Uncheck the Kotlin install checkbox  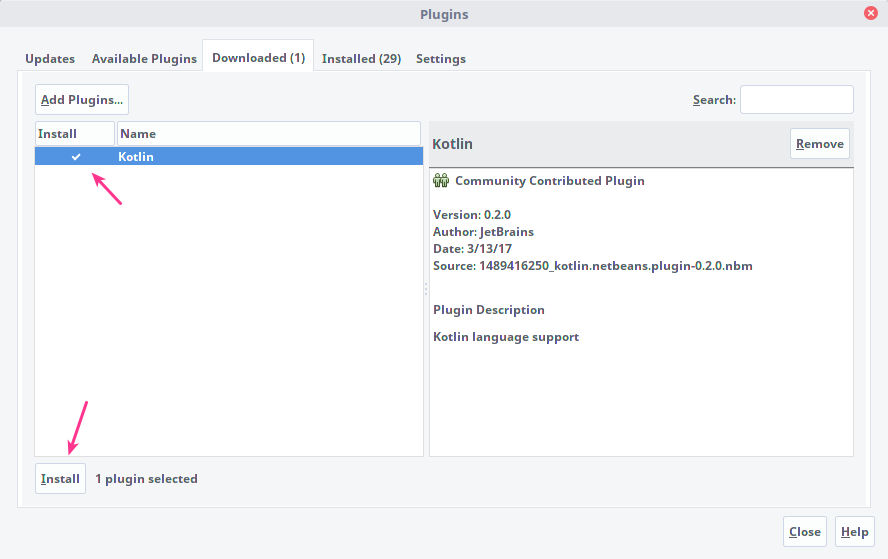(76, 157)
